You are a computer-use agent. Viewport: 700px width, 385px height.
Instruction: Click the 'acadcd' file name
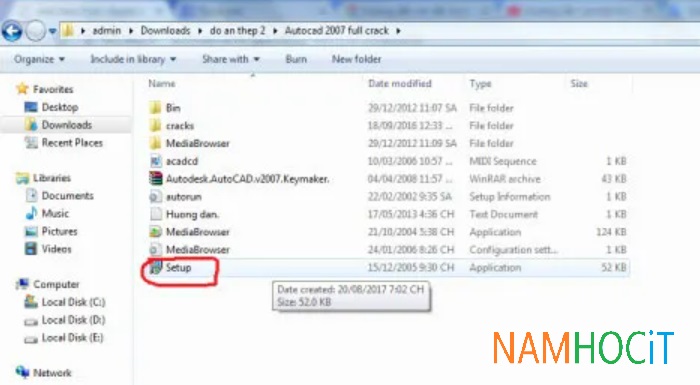[182, 161]
